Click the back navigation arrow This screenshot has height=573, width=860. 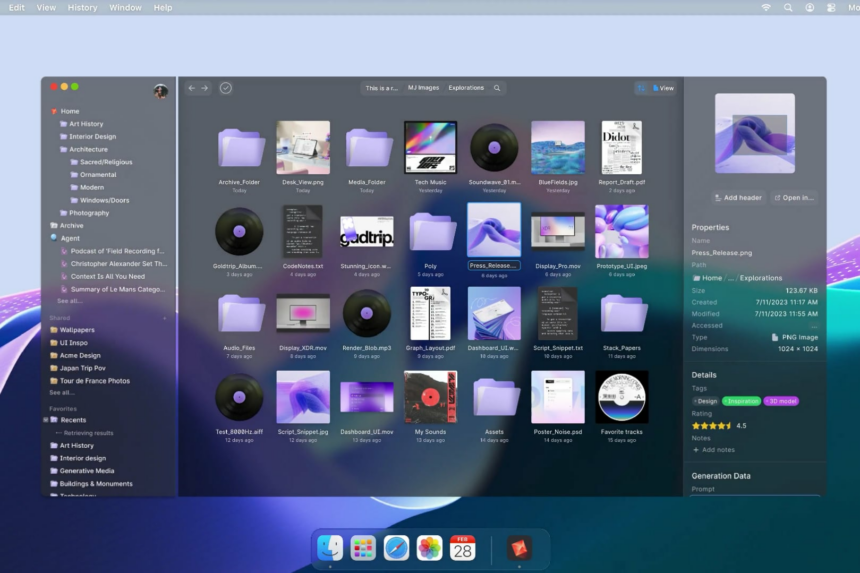click(193, 88)
